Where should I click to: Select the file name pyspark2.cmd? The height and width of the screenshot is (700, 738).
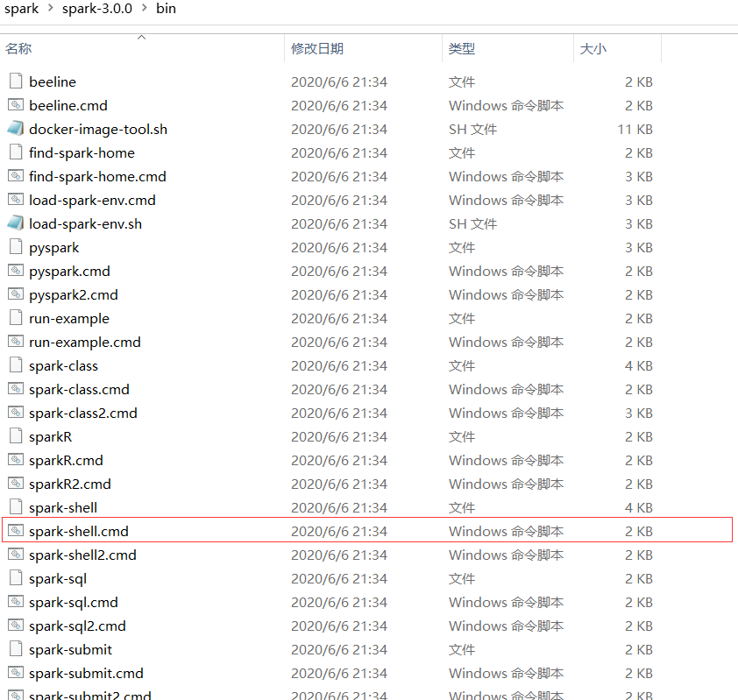click(74, 295)
